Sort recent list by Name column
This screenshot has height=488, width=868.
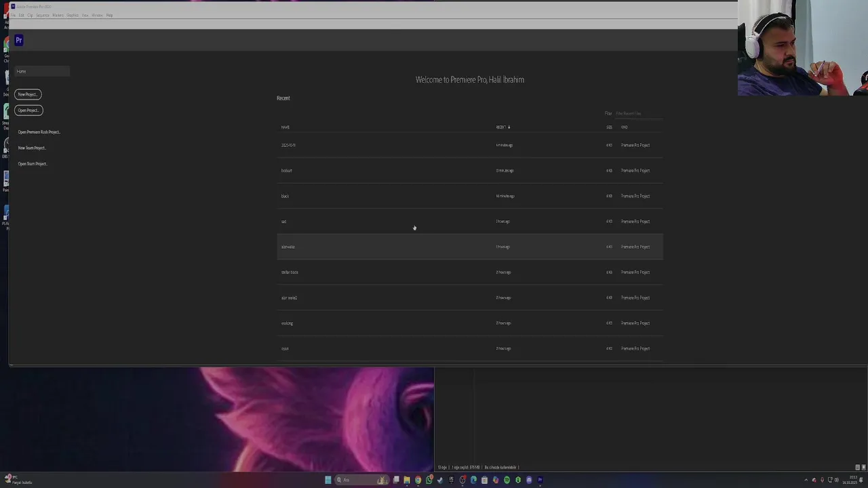tap(285, 127)
